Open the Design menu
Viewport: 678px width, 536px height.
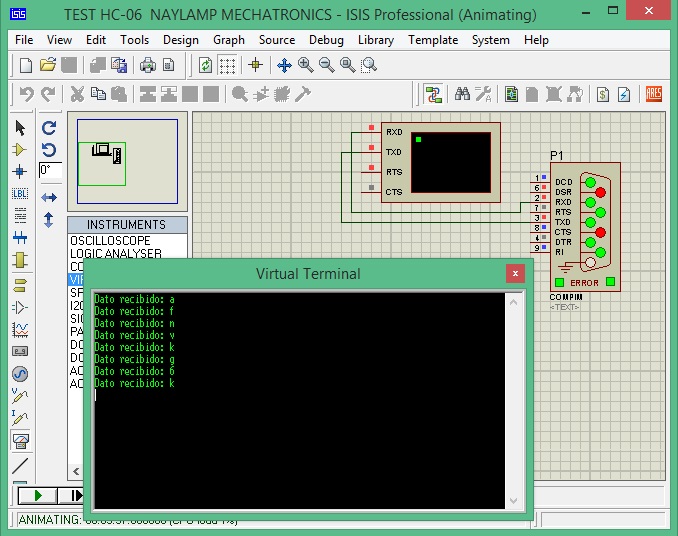[x=181, y=40]
